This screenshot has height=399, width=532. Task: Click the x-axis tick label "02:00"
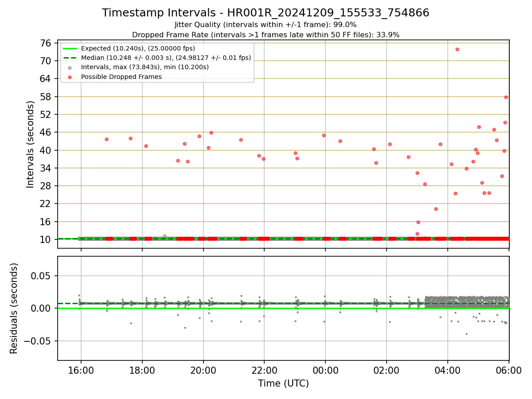(387, 371)
